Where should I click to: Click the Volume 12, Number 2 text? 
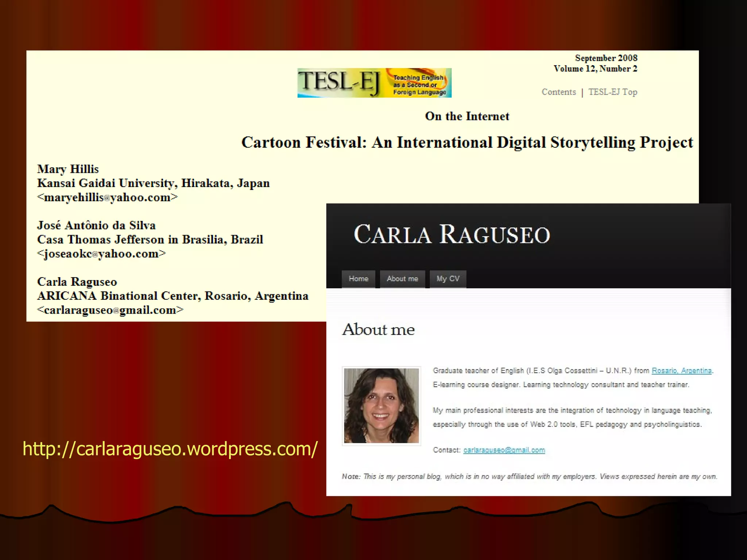[x=595, y=69]
